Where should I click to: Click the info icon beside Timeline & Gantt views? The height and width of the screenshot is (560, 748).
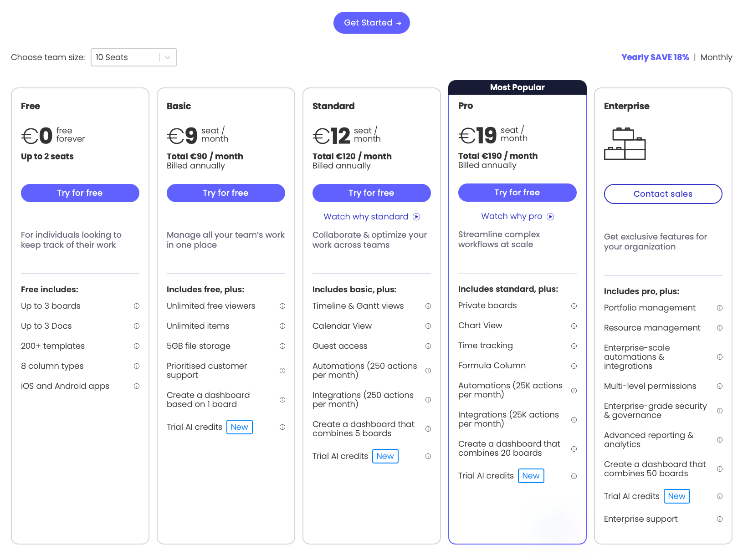tap(428, 306)
